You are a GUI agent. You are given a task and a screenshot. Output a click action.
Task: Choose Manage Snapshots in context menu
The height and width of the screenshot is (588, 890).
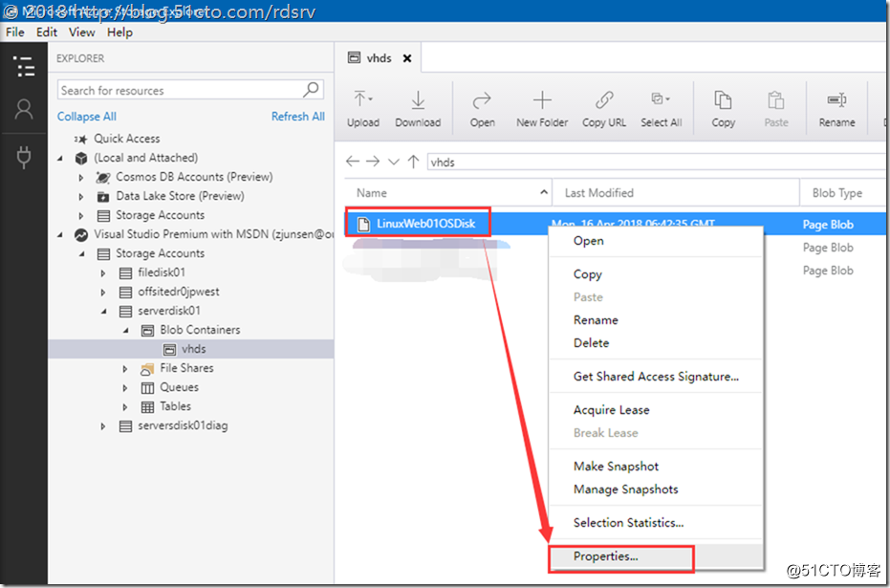click(x=656, y=490)
